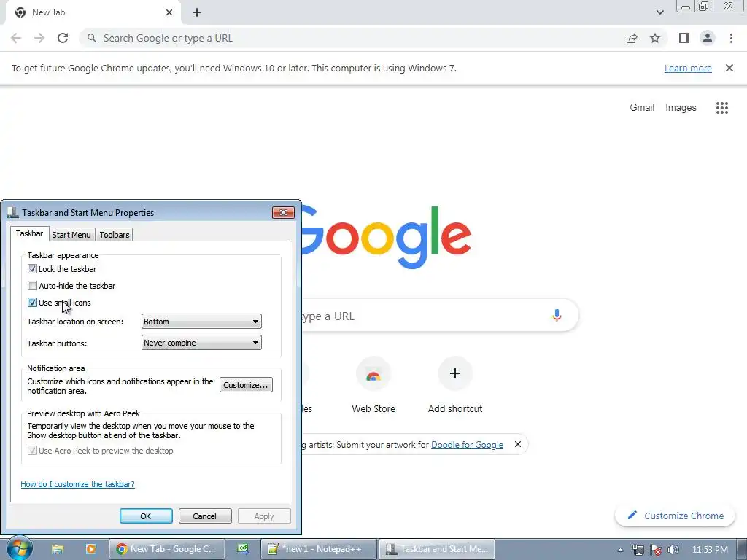This screenshot has height=560, width=747.
Task: Open a new Chrome tab
Action: [x=197, y=13]
